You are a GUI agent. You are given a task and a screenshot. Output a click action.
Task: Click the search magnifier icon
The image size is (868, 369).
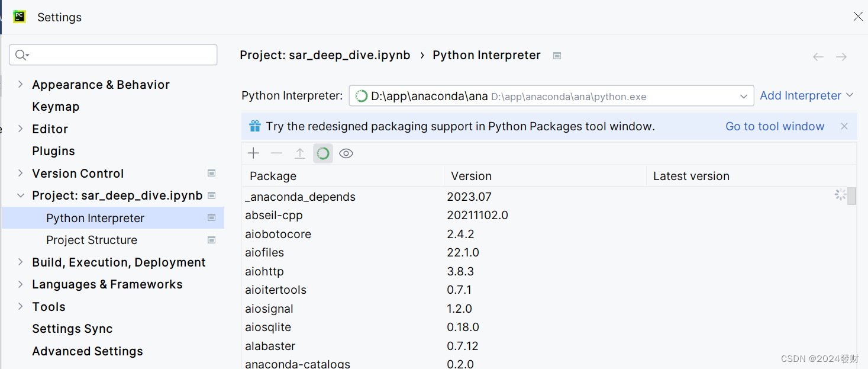[x=21, y=55]
